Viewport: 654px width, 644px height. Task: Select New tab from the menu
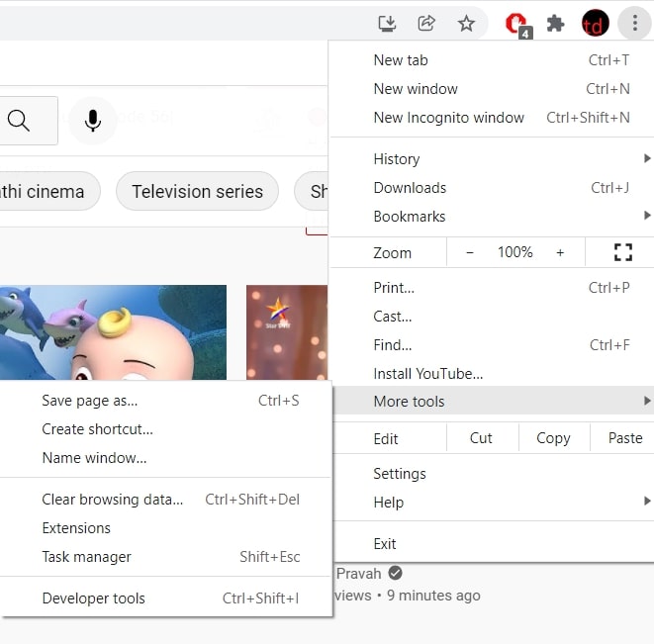point(492,60)
